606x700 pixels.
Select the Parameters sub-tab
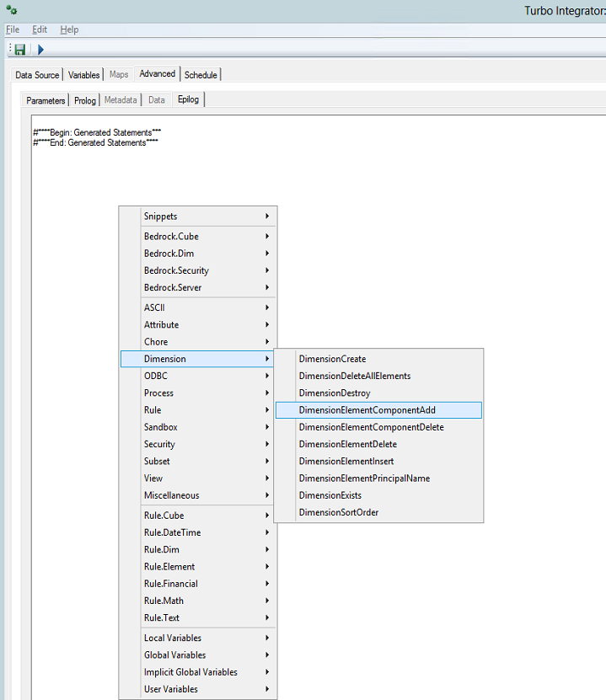click(46, 100)
